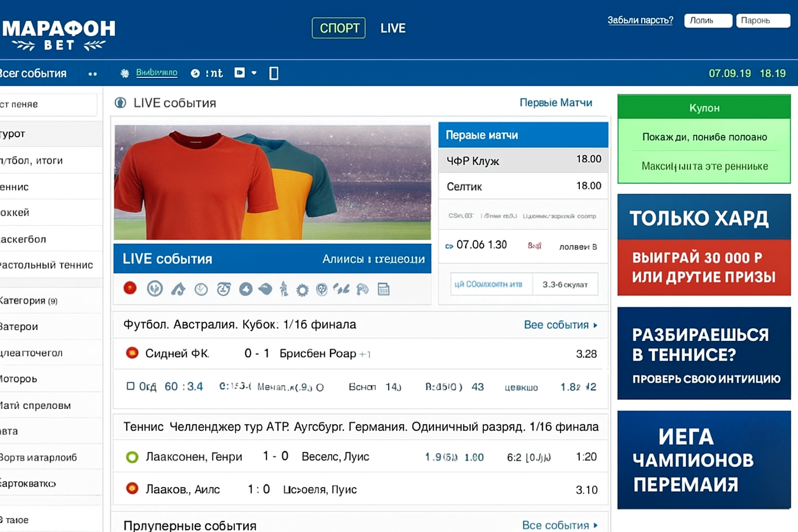Open Первые Матчи above the banner
This screenshot has width=798, height=532.
pyautogui.click(x=556, y=102)
